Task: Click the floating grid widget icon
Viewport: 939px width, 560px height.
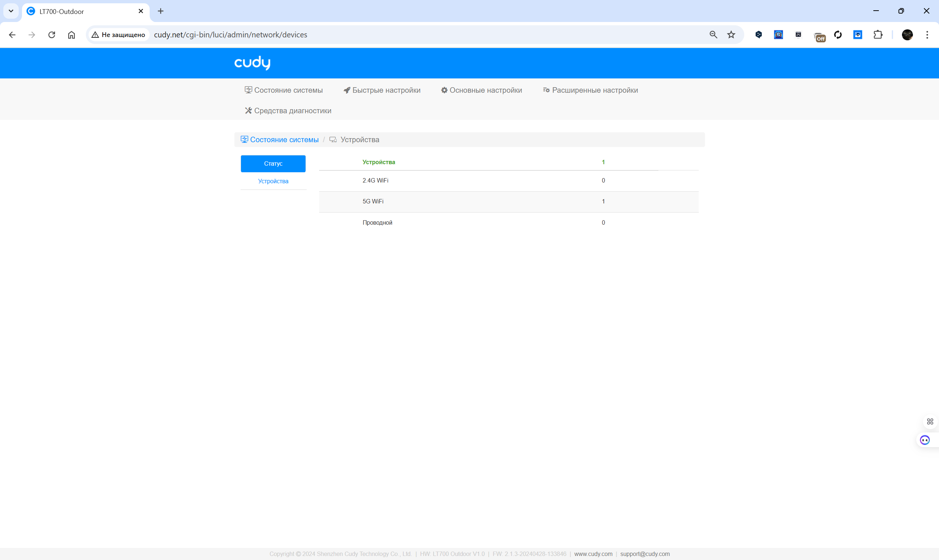Action: click(x=930, y=421)
